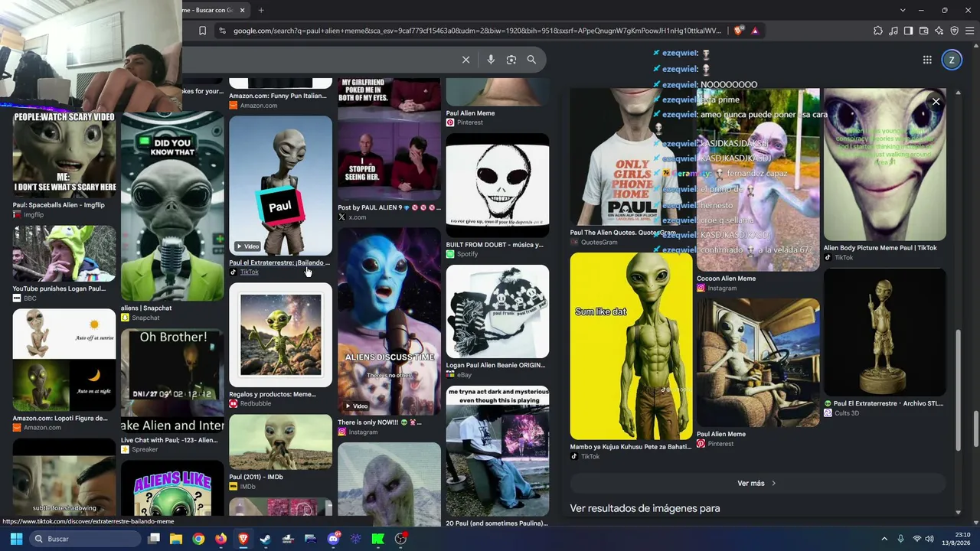Open File Explorer from the taskbar
980x551 pixels.
[x=176, y=539]
